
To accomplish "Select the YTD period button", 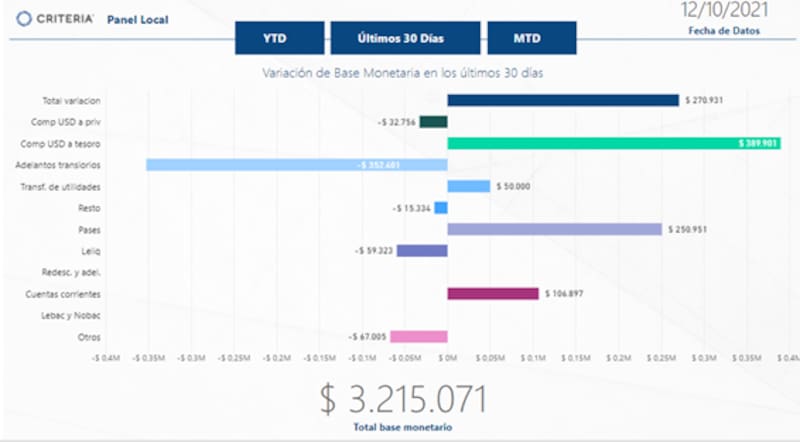I will (279, 39).
